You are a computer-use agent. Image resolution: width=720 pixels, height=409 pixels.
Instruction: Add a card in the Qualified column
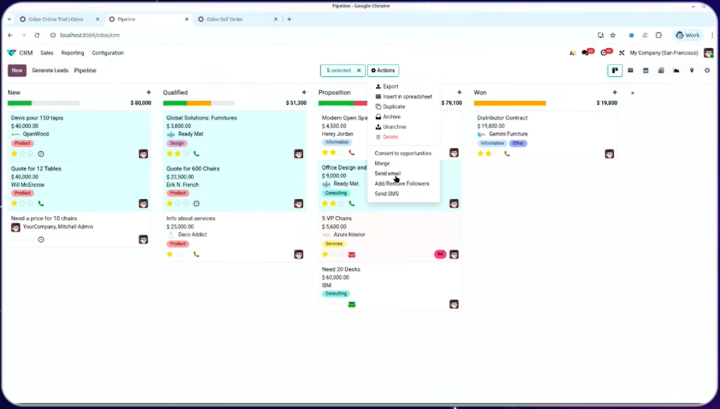304,92
